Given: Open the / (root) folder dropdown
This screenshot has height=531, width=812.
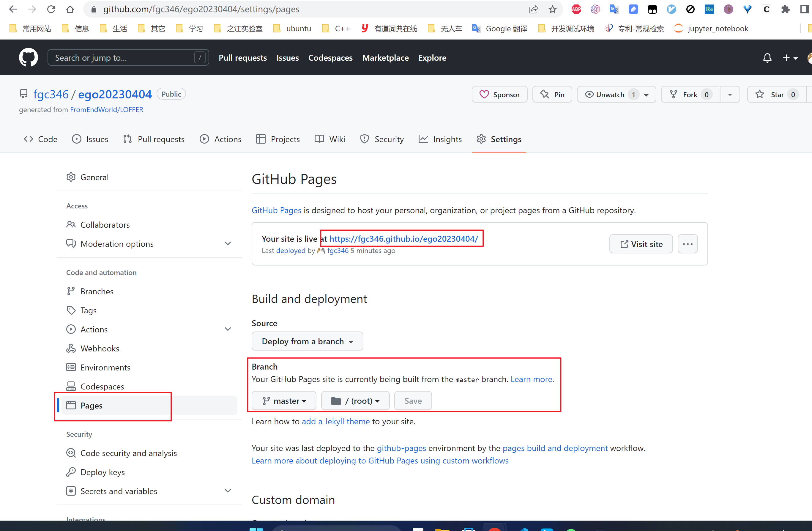Looking at the screenshot, I should click(x=355, y=400).
